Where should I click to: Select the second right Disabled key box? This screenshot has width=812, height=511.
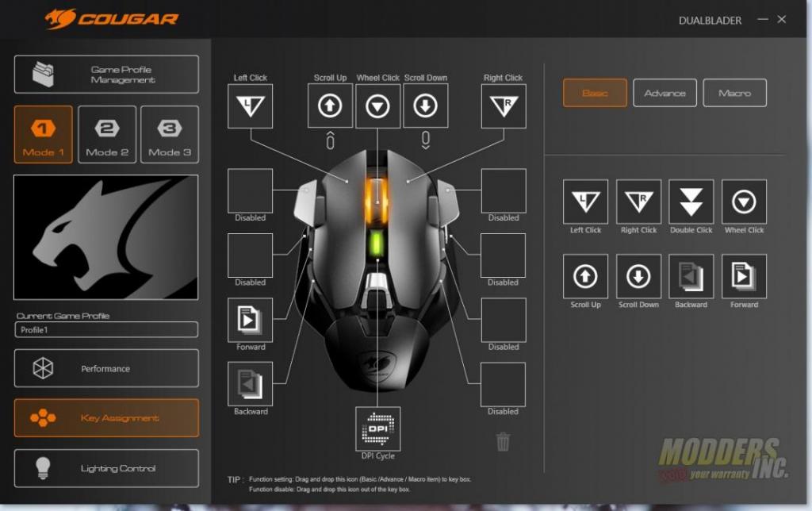pyautogui.click(x=503, y=255)
